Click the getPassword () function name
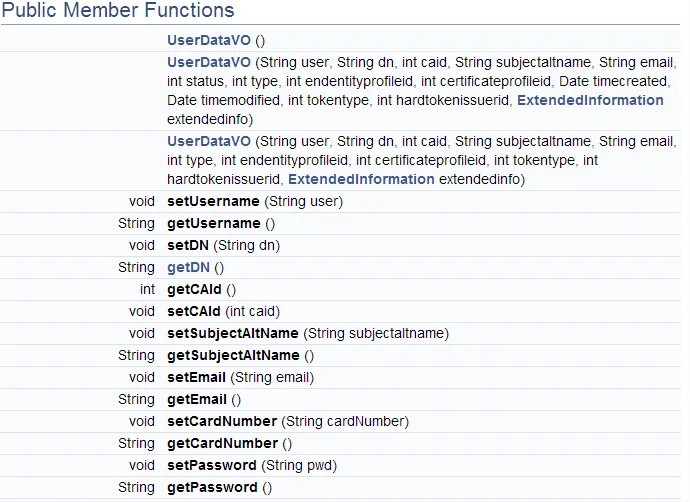Image resolution: width=690 pixels, height=502 pixels. (x=212, y=487)
